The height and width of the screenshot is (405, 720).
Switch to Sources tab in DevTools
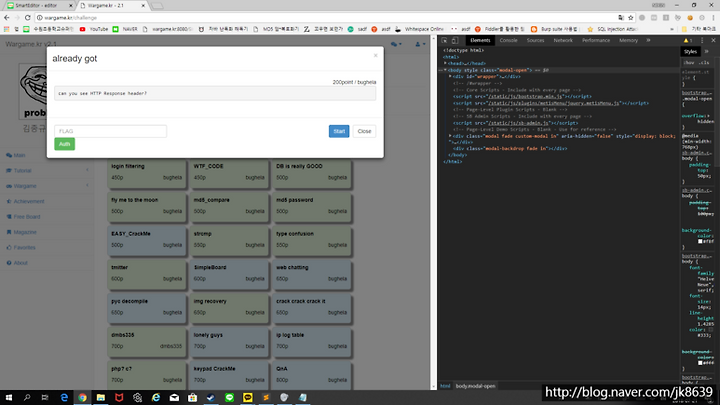pyautogui.click(x=535, y=40)
